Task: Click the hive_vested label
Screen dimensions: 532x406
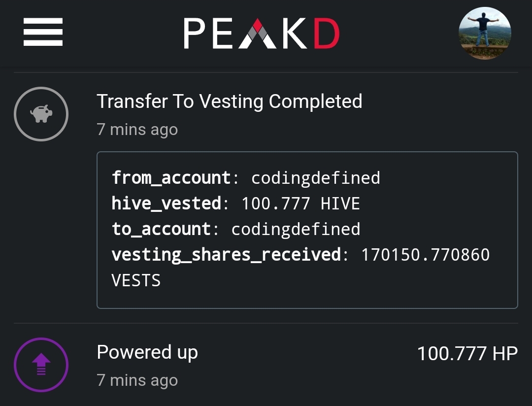Action: click(x=166, y=203)
